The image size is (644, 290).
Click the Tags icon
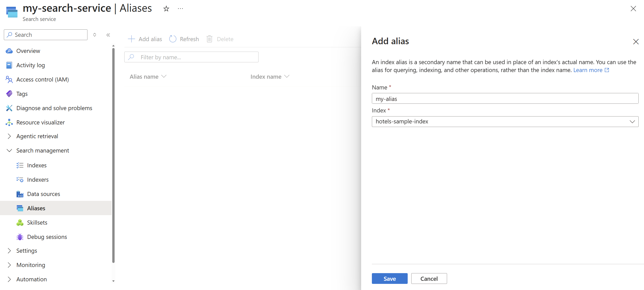tap(9, 94)
